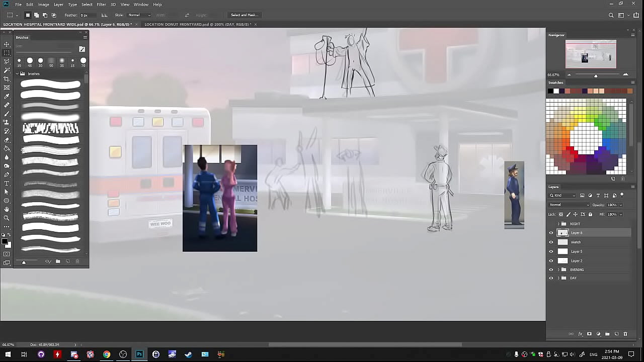Expand the NIGHT layer group

(558, 224)
